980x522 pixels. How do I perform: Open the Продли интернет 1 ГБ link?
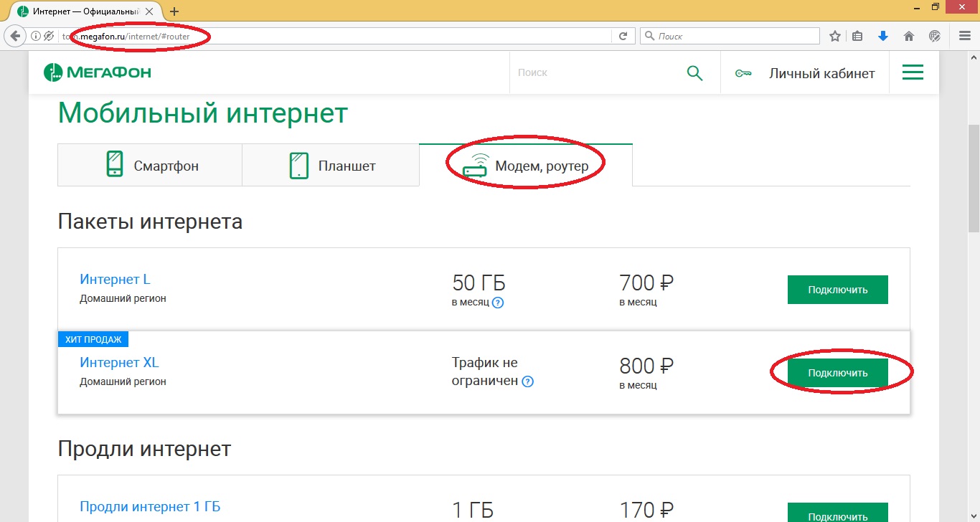[x=149, y=506]
